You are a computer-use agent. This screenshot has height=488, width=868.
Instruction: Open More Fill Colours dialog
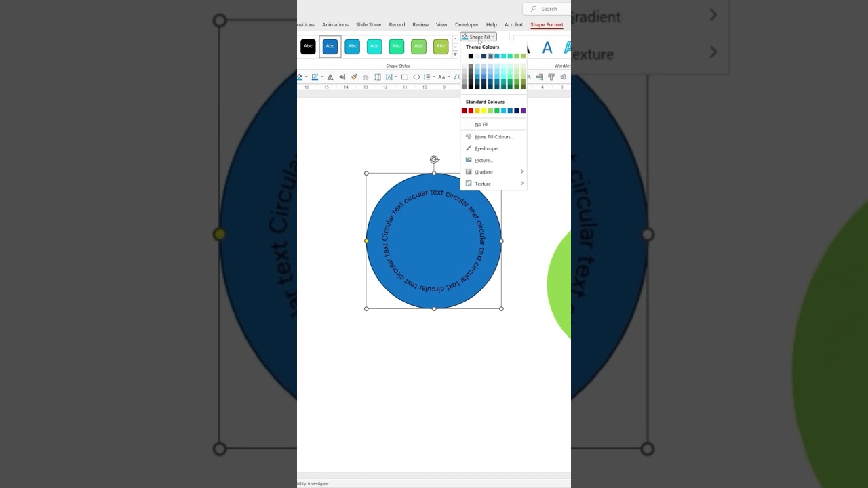(x=494, y=137)
